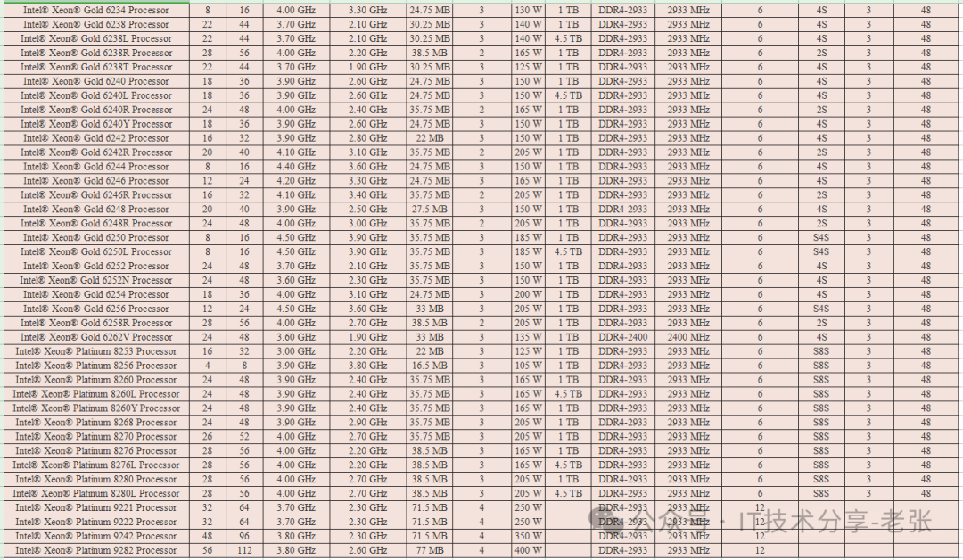Click the 112 threads cell for Platinum 9282
This screenshot has width=963, height=560.
[244, 550]
